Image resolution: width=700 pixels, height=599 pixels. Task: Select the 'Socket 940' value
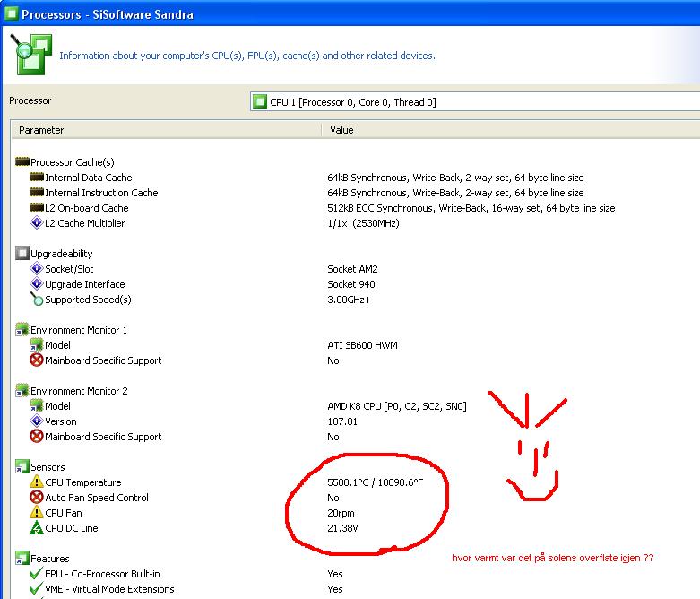(x=350, y=284)
